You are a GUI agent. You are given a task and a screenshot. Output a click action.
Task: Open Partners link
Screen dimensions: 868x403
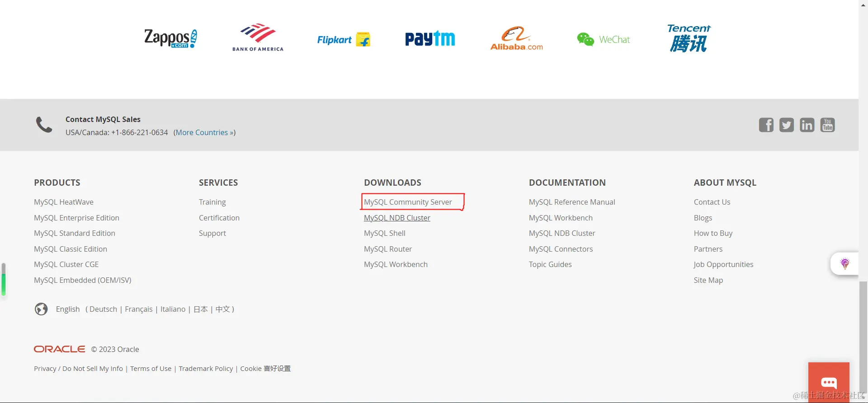708,249
